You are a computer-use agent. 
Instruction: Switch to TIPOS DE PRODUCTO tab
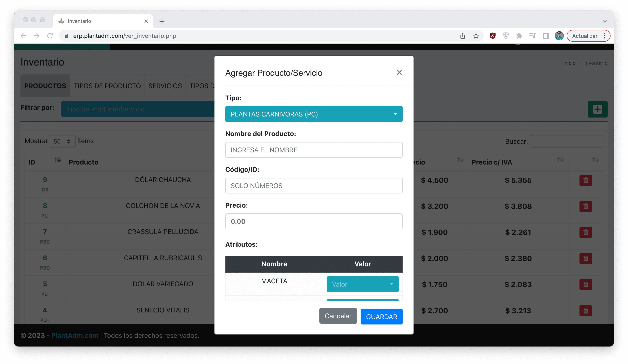click(107, 86)
